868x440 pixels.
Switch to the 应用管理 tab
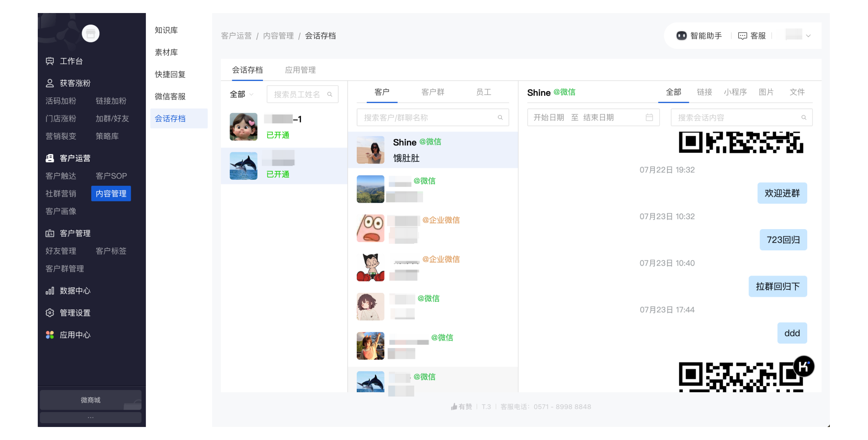[x=300, y=70]
